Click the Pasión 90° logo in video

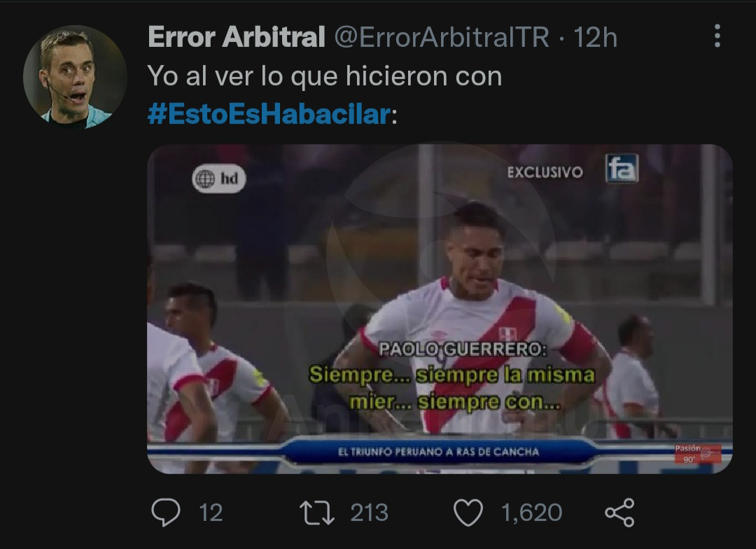697,454
